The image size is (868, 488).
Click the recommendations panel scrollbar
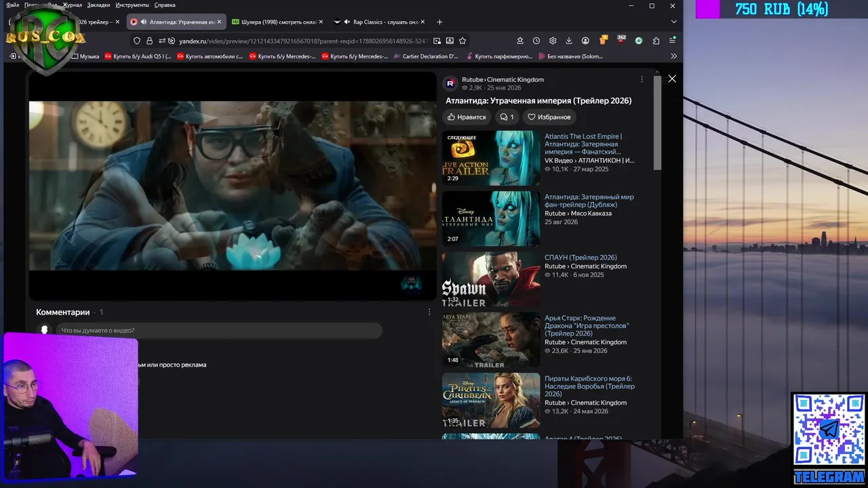click(x=657, y=122)
